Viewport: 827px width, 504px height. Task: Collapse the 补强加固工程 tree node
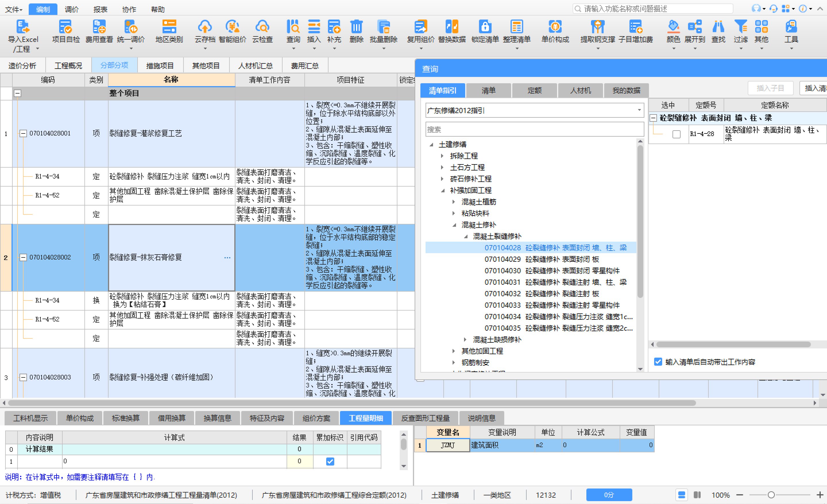pyautogui.click(x=443, y=191)
